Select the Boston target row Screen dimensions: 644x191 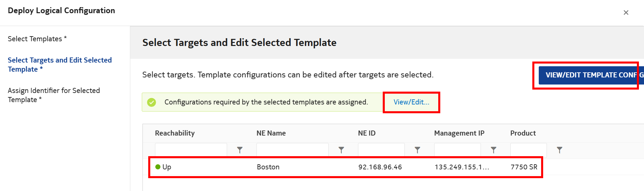tap(345, 167)
